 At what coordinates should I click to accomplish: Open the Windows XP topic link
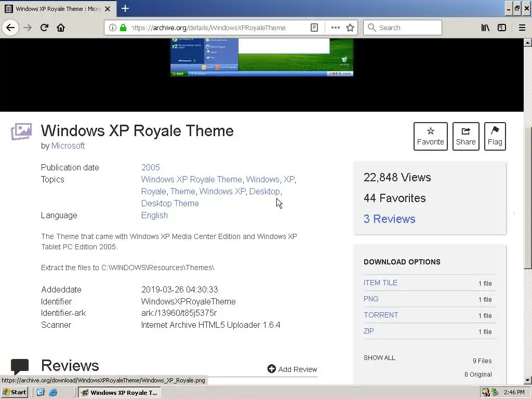(x=222, y=191)
